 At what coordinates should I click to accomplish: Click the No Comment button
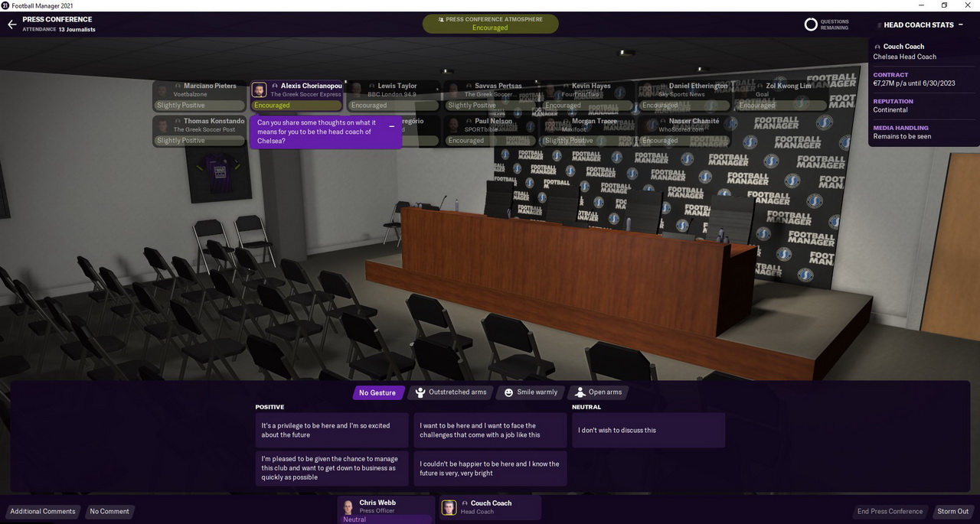click(x=109, y=511)
